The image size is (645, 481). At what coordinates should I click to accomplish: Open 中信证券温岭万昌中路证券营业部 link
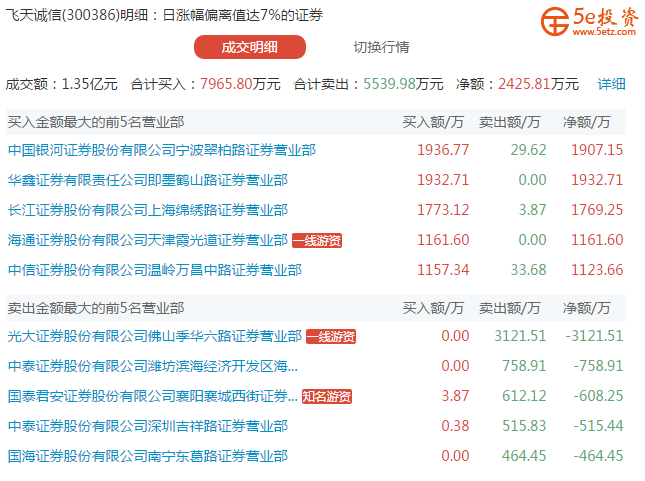(155, 270)
